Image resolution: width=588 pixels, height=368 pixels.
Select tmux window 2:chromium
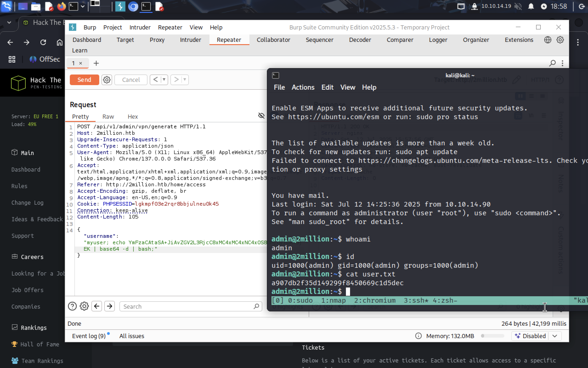(375, 300)
